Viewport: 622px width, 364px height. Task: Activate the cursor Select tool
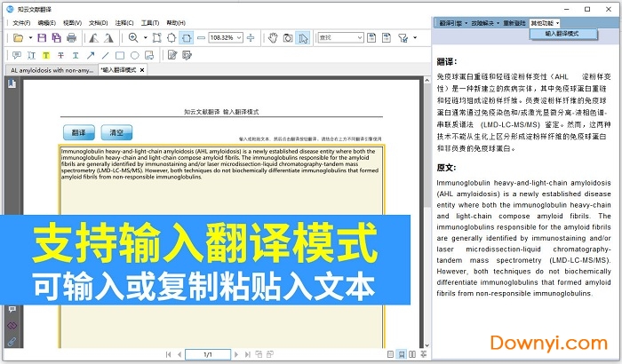303,38
